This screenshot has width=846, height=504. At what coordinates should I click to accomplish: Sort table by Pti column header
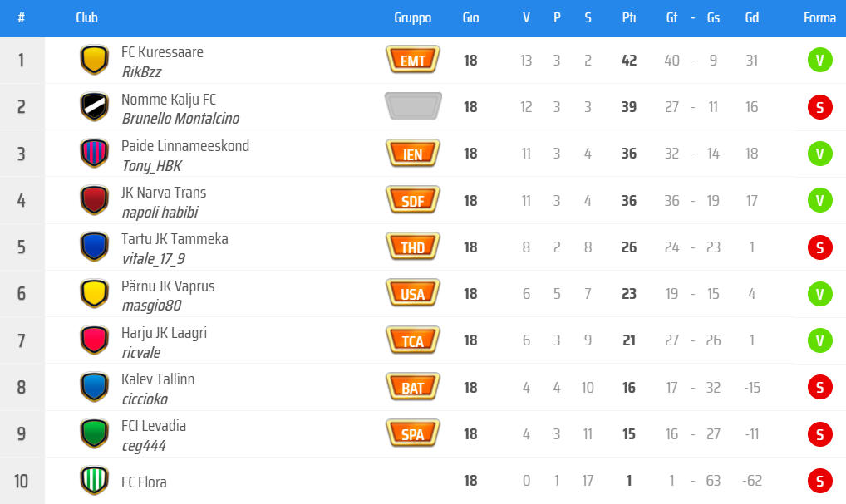coord(629,18)
